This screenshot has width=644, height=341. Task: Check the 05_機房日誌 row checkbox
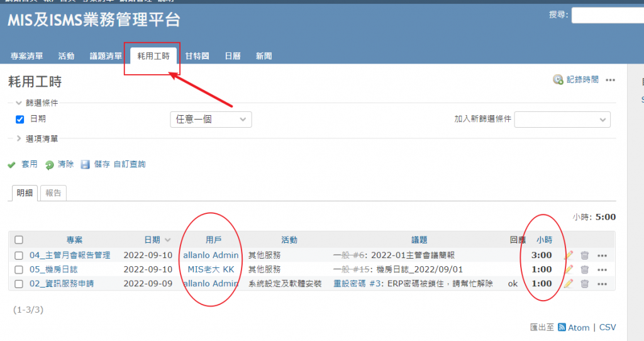pos(19,269)
